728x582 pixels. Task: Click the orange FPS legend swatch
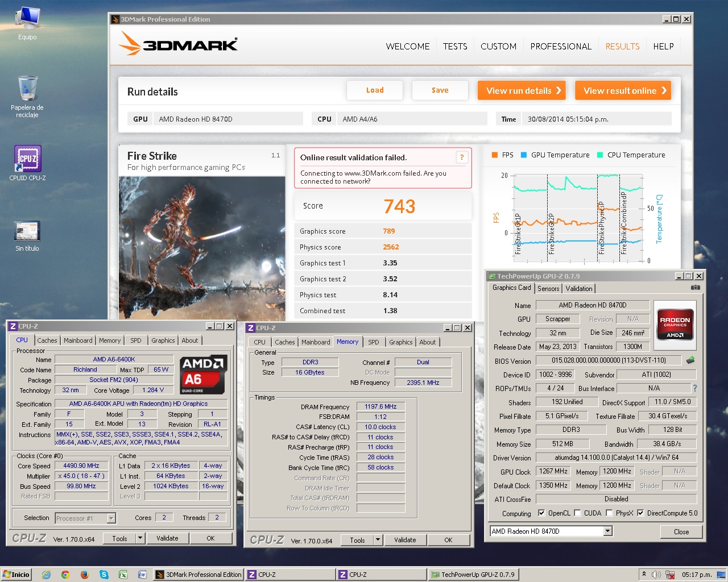(x=495, y=155)
